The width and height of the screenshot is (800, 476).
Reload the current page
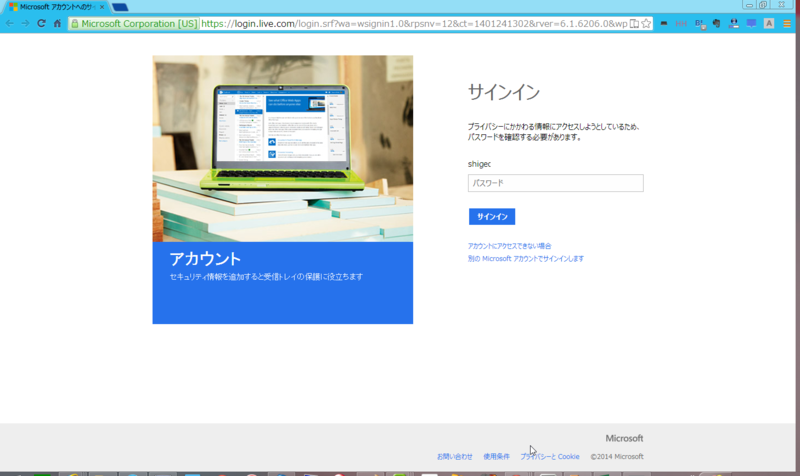click(x=41, y=23)
